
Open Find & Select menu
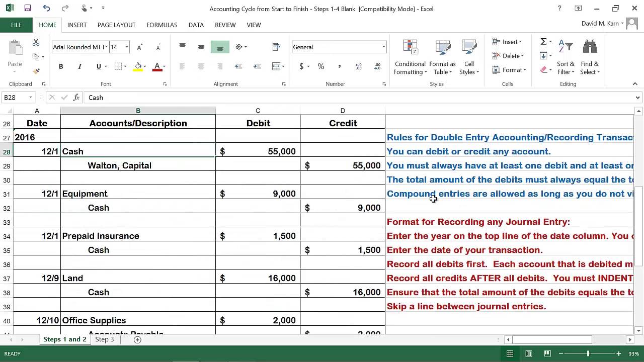[x=590, y=57]
